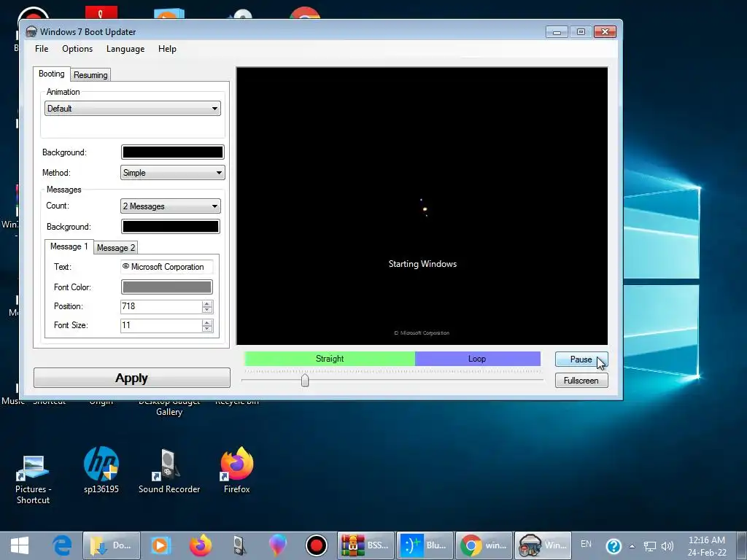
Task: Open the Paint 3D taskbar icon
Action: 278,545
